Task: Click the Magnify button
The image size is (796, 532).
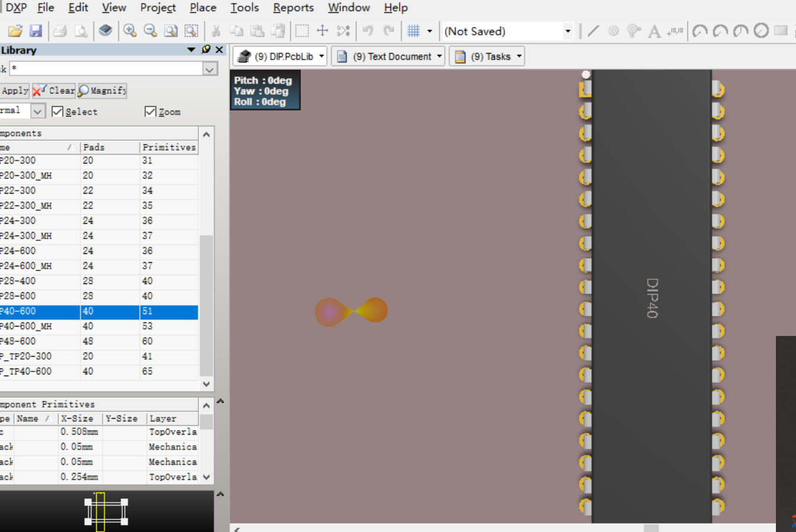Action: point(102,90)
